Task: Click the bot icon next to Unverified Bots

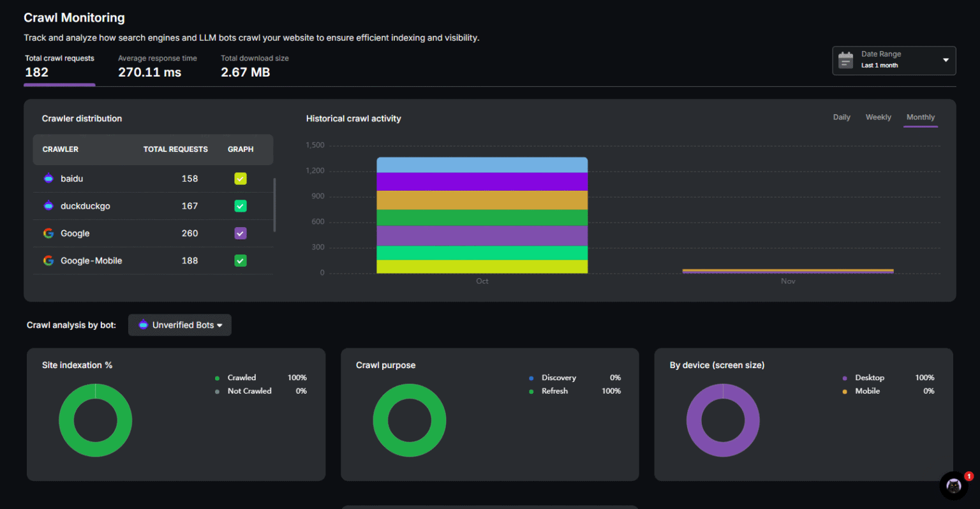Action: pos(143,325)
